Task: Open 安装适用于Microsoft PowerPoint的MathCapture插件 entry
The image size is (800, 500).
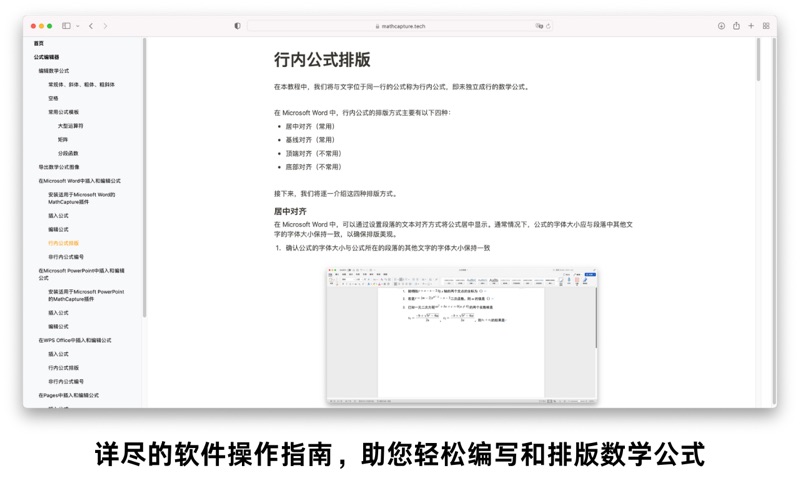Action: [x=86, y=295]
